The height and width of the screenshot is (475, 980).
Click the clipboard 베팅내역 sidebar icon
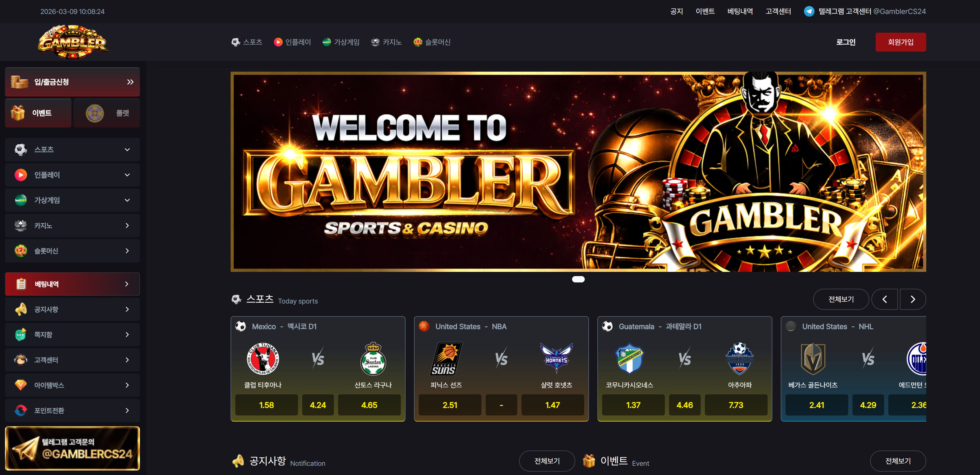click(21, 284)
